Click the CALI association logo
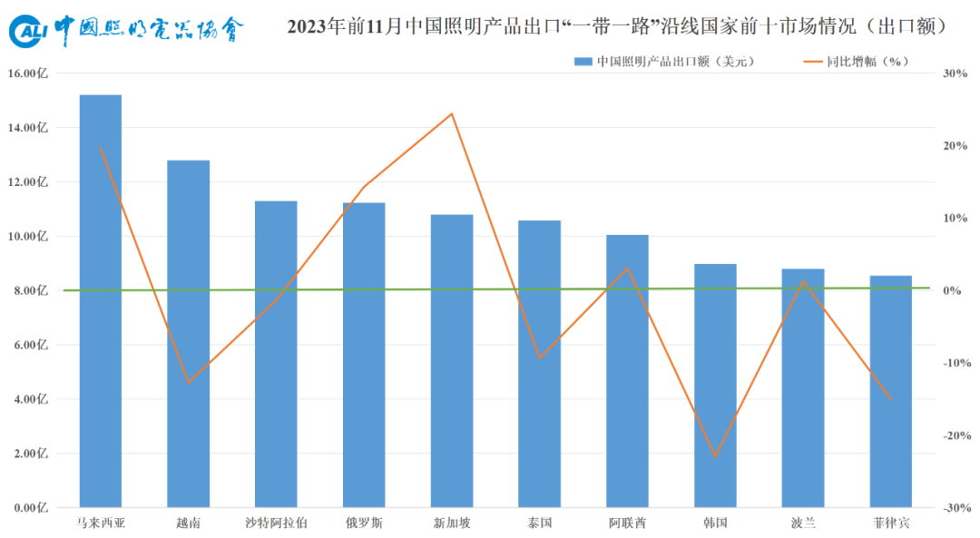 125,30
